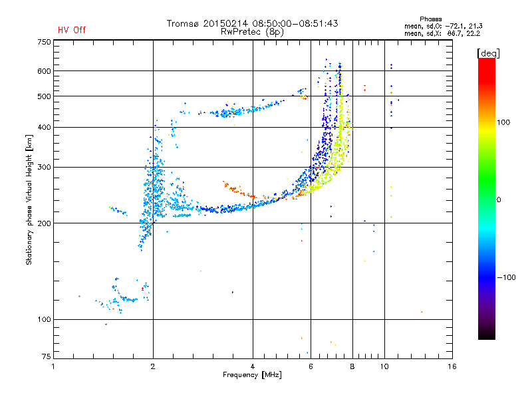The height and width of the screenshot is (399, 532).
Task: Click the 'Frequency [MHz]' axis title
Action: (252, 375)
